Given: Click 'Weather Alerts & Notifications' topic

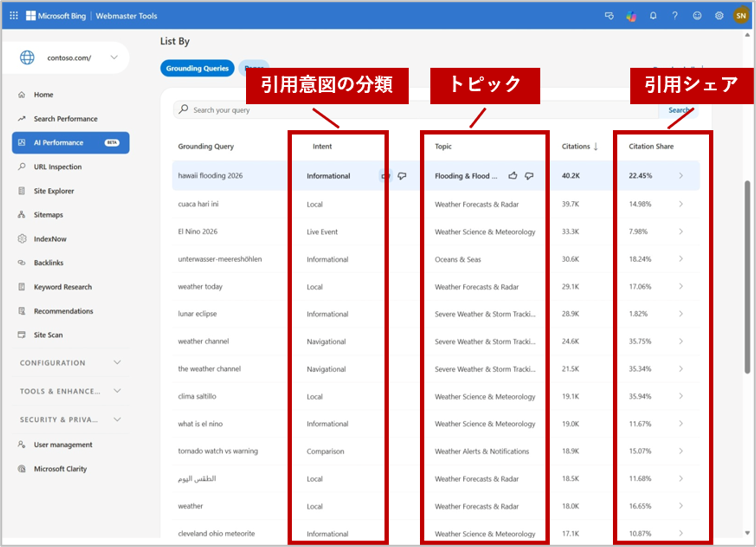Looking at the screenshot, I should coord(482,451).
